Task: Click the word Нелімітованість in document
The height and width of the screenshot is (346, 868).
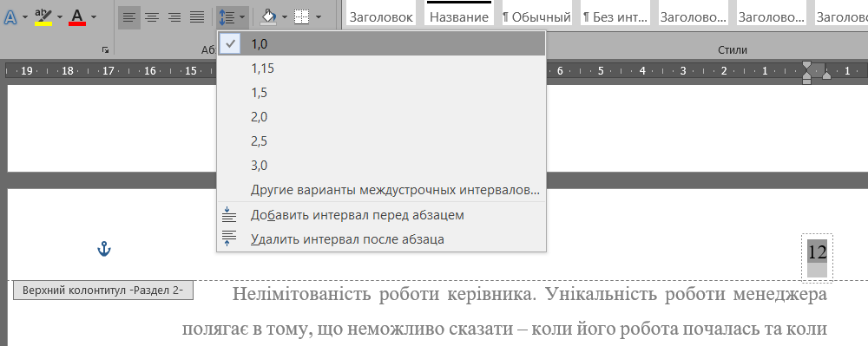Action: point(301,293)
